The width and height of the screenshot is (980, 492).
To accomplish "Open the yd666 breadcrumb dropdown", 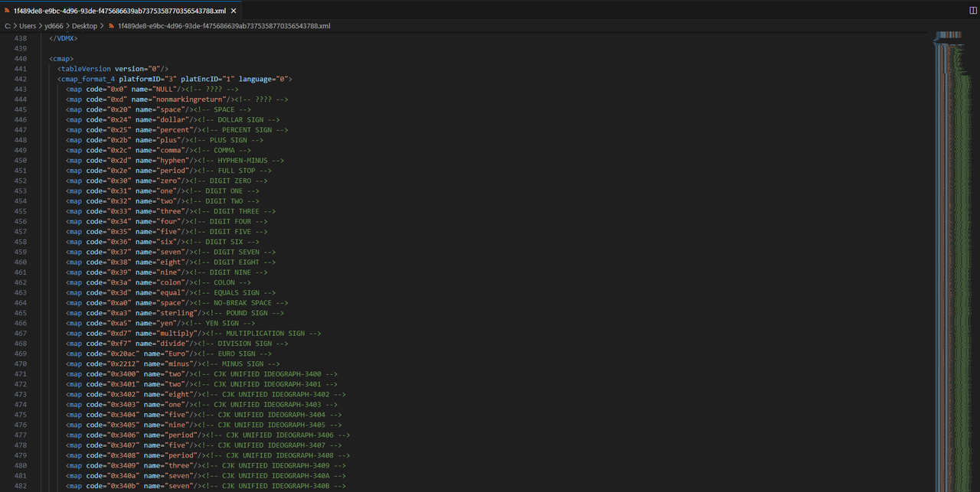I will point(55,26).
